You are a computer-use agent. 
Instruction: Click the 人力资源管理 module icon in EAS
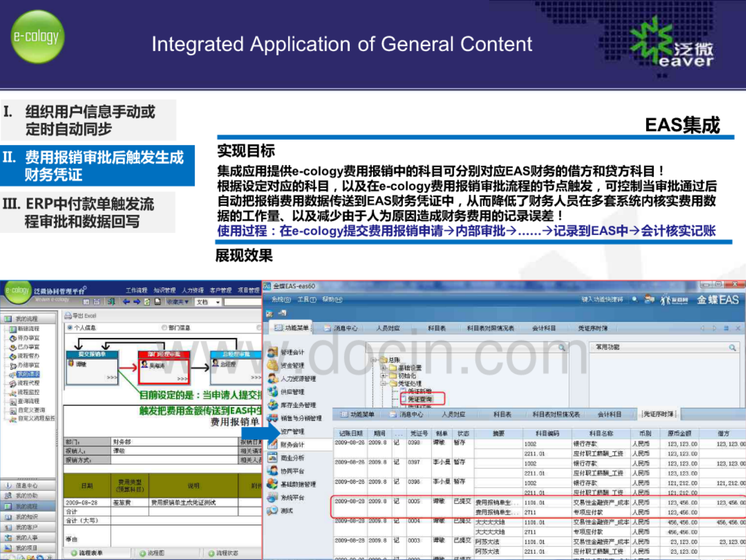click(x=272, y=379)
